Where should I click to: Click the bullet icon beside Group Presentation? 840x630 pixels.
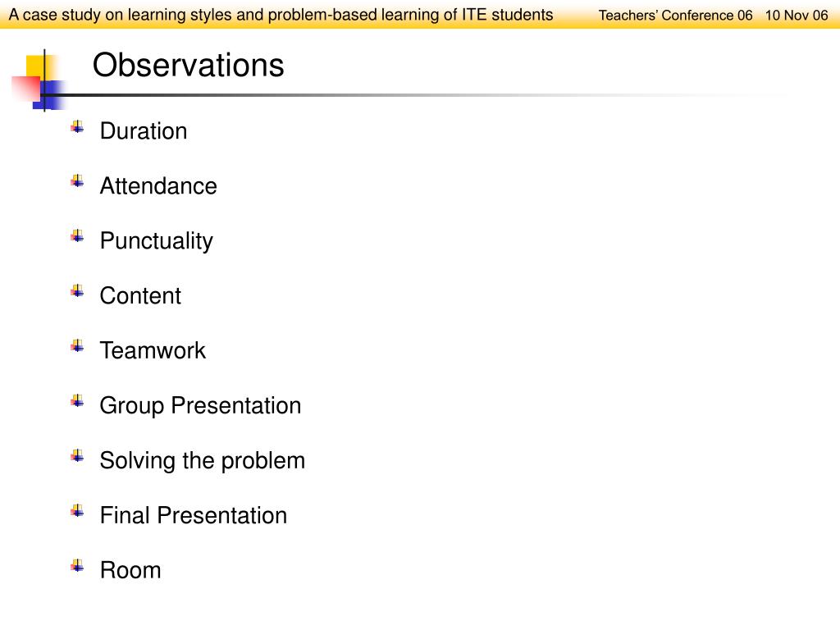click(x=77, y=401)
